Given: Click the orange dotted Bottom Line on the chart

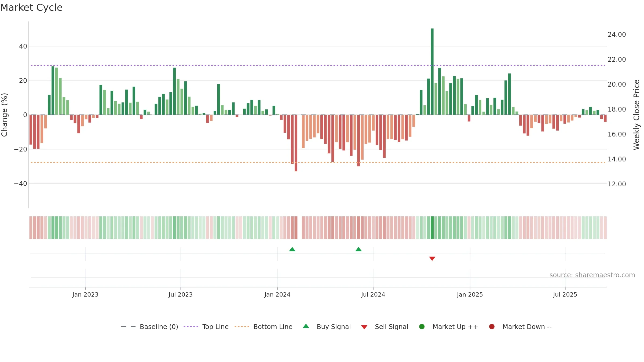Looking at the screenshot, I should click(318, 162).
